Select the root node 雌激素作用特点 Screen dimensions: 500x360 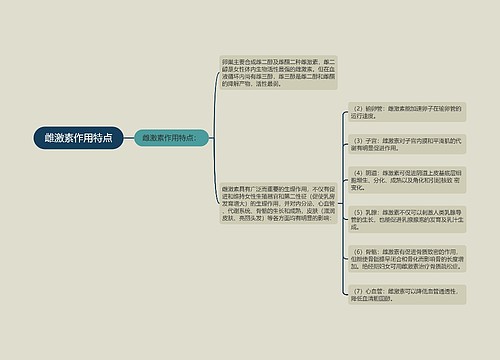click(78, 138)
